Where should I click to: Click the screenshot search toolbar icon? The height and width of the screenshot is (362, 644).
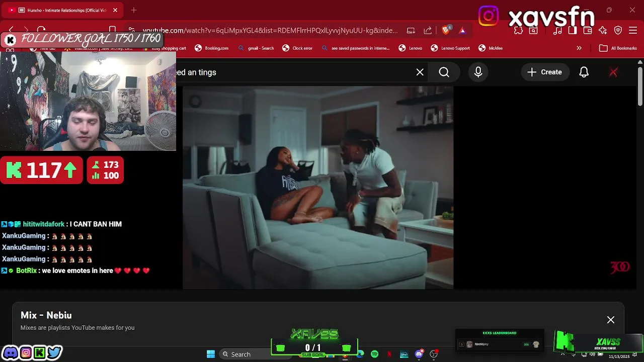[533, 30]
